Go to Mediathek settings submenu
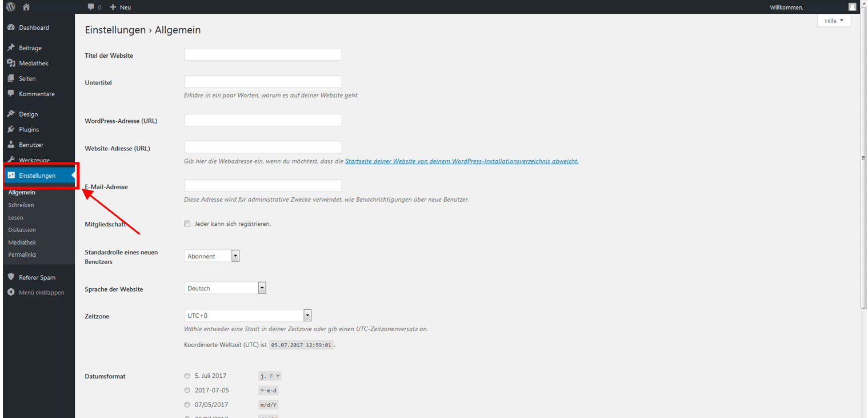This screenshot has width=868, height=418. [x=22, y=242]
